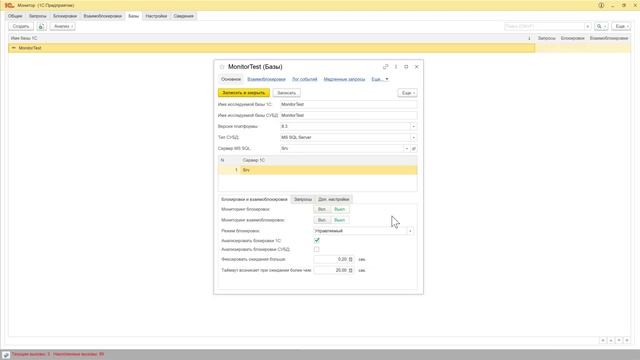Click the Записать button
The height and width of the screenshot is (360, 640).
[x=287, y=93]
